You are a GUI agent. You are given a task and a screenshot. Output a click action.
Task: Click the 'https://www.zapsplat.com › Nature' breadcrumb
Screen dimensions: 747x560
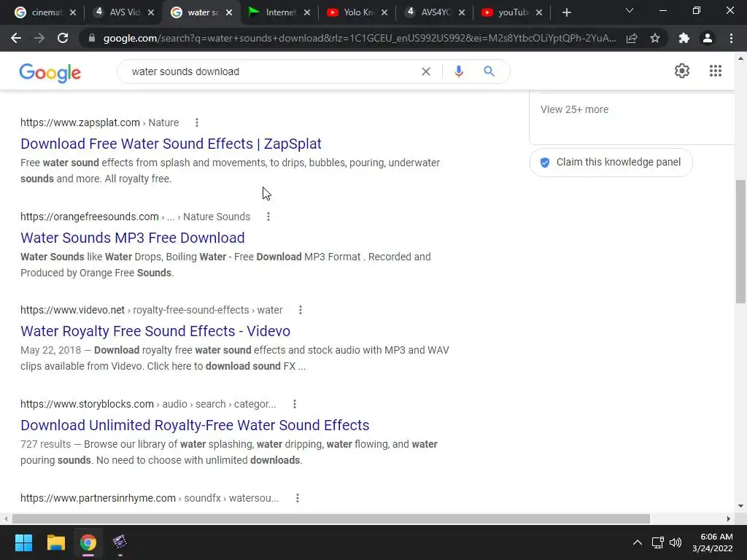click(x=99, y=122)
